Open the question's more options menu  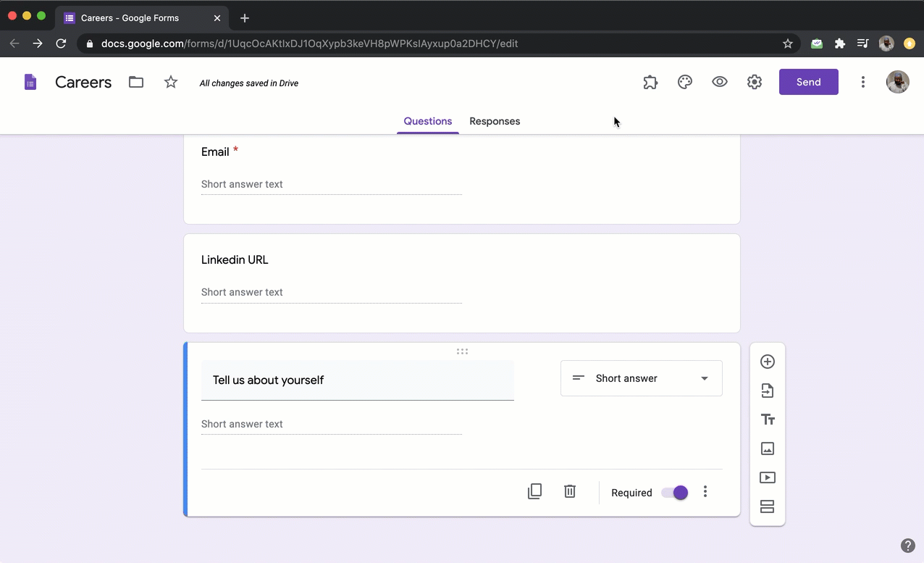point(705,492)
